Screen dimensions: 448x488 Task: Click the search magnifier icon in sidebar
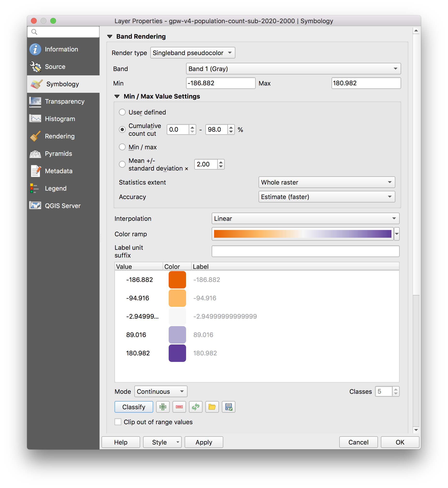[x=34, y=32]
